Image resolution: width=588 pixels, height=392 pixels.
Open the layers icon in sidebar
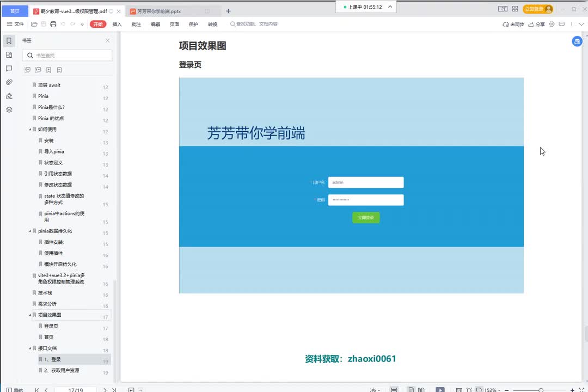[9, 109]
